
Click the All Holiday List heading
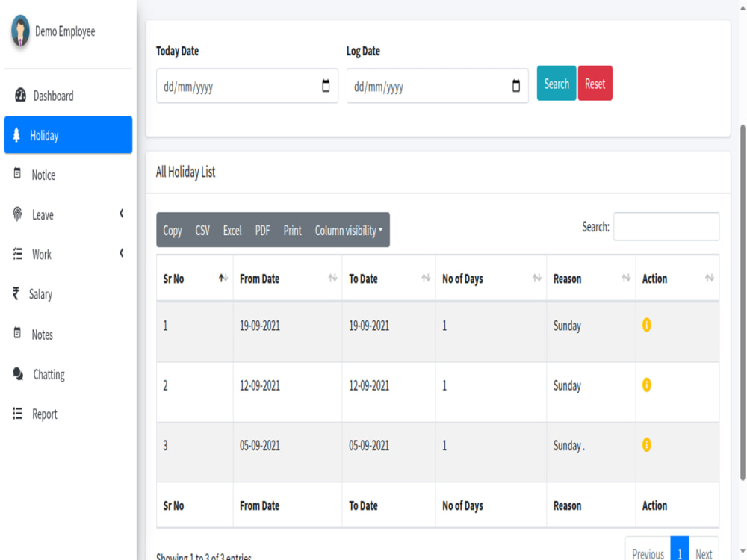(186, 172)
